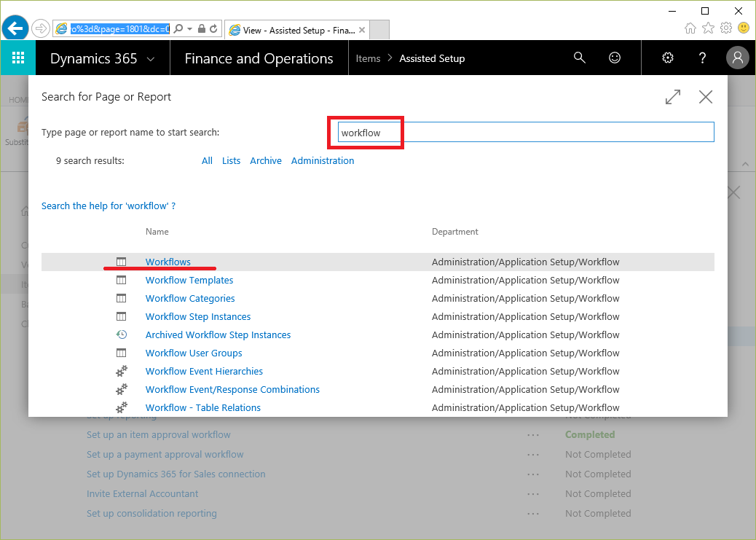Open Workflow Categories link
Image resolution: width=756 pixels, height=540 pixels.
coord(190,299)
